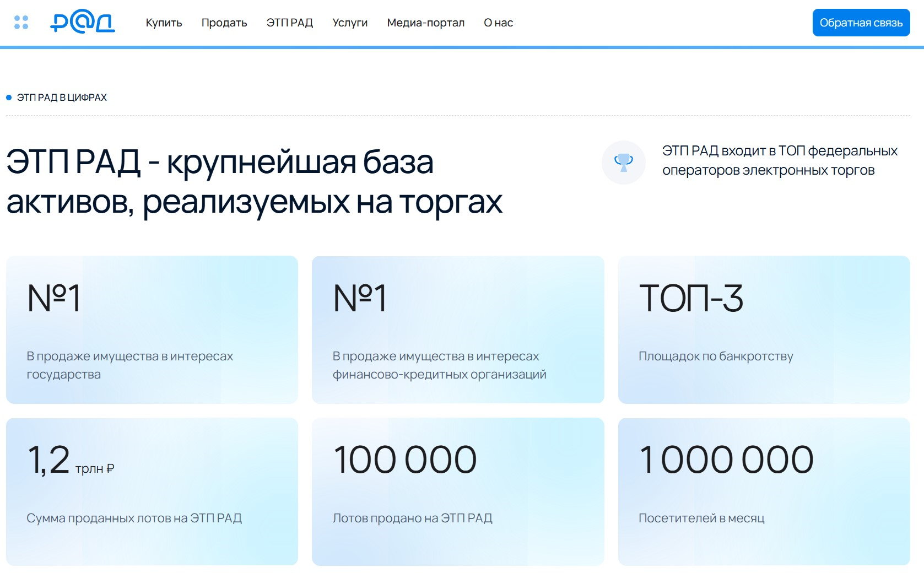Viewport: 924px width, 578px height.
Task: Click the trophy icon
Action: coord(623,162)
